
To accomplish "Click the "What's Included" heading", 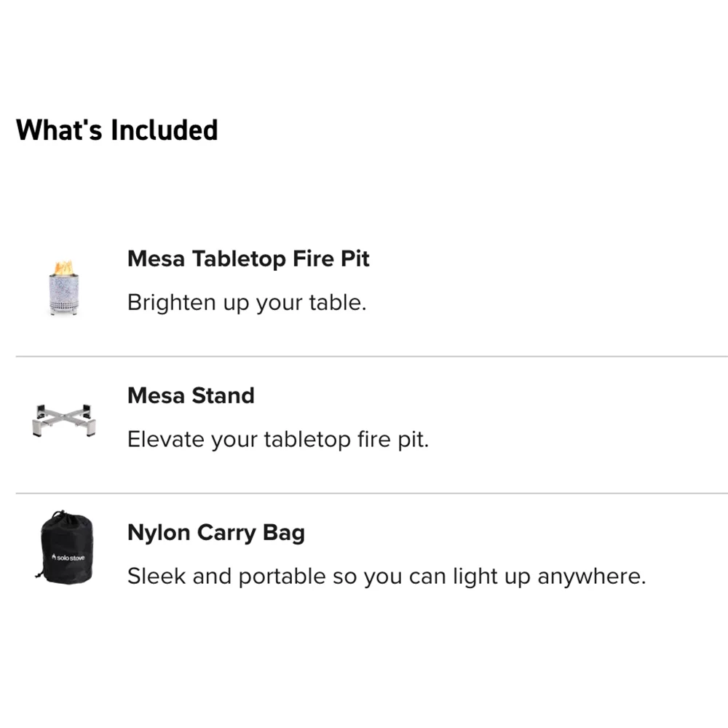I will click(116, 130).
